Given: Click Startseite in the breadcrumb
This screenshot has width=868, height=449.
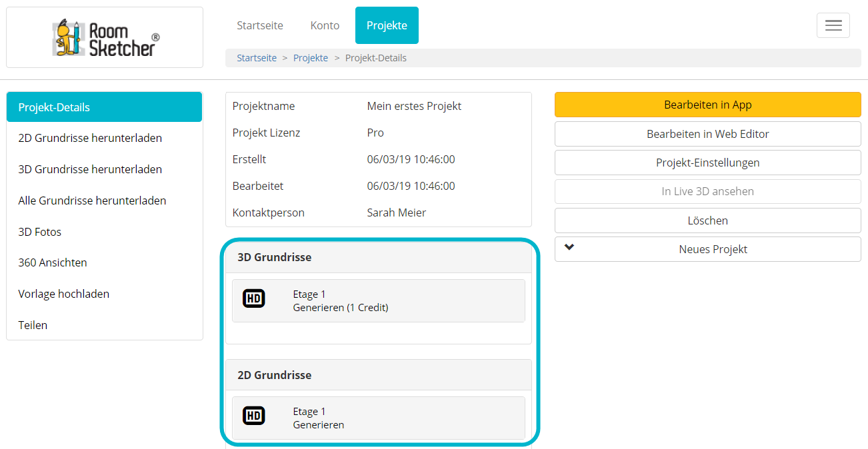Looking at the screenshot, I should click(x=257, y=58).
